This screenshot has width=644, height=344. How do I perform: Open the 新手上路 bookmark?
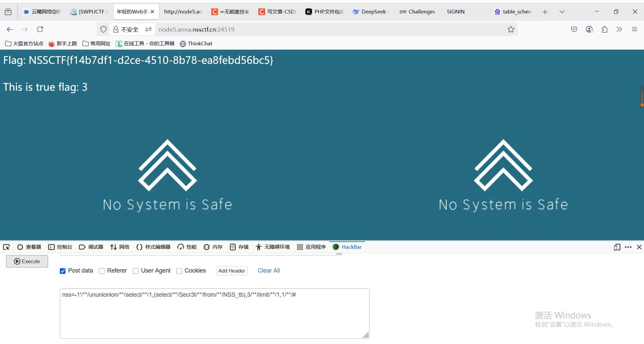[63, 44]
